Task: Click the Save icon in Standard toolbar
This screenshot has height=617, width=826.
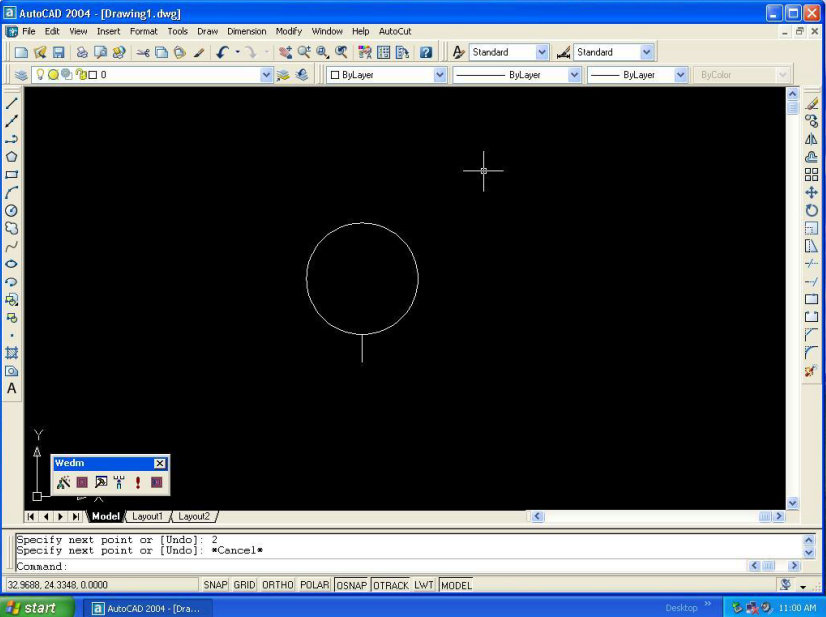Action: coord(58,52)
